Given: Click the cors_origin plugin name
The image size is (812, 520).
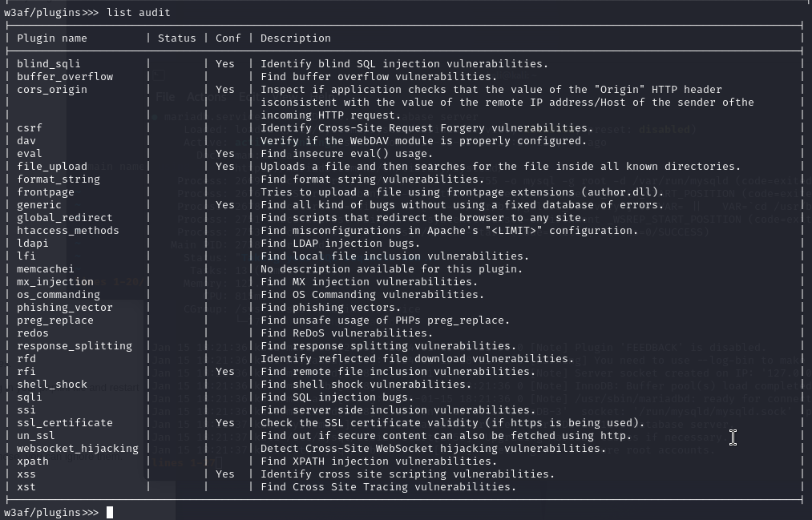Looking at the screenshot, I should pyautogui.click(x=52, y=90).
